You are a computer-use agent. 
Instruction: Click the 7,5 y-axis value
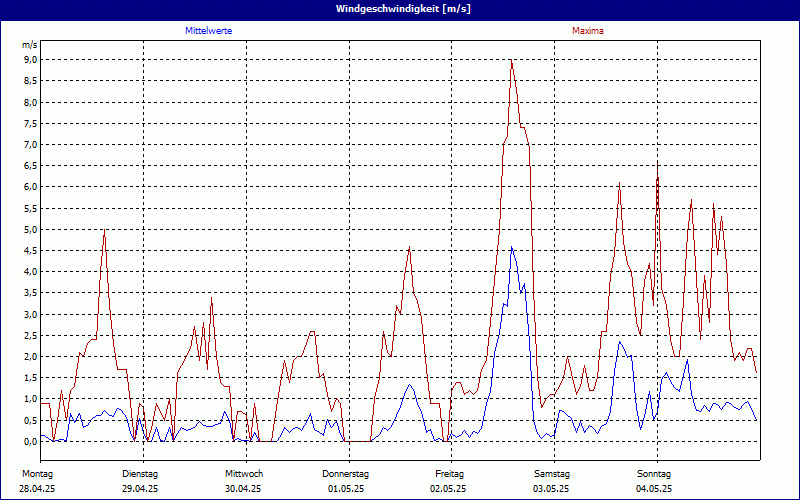point(30,123)
